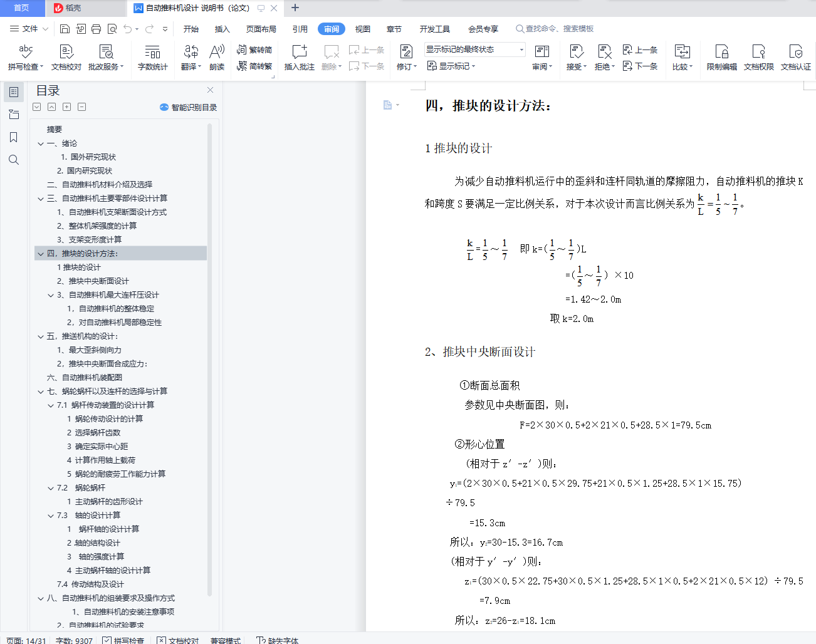Open the 文件 menu
816x644 pixels.
pos(29,29)
